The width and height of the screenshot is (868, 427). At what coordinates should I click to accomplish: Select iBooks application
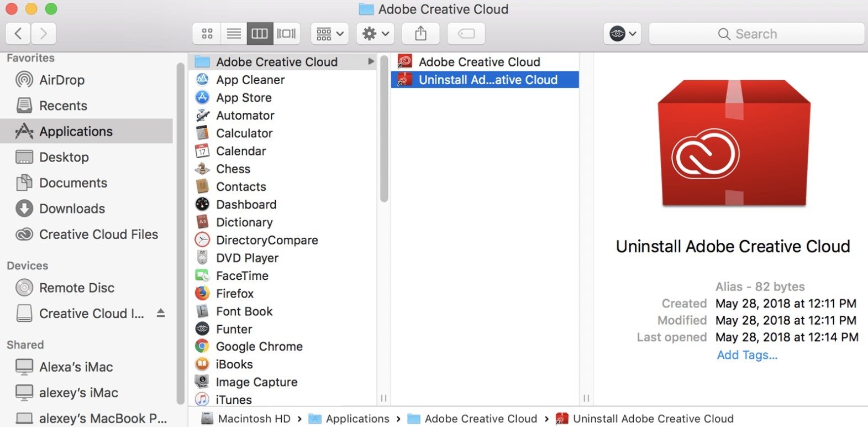coord(283,364)
